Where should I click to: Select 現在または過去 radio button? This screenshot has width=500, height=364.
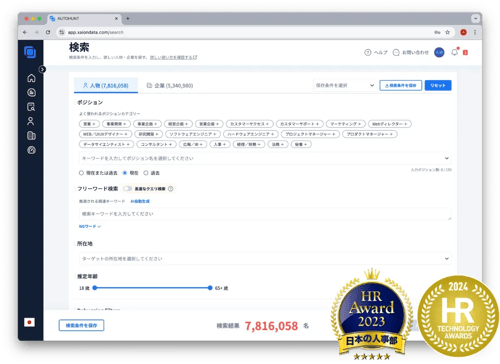click(81, 173)
